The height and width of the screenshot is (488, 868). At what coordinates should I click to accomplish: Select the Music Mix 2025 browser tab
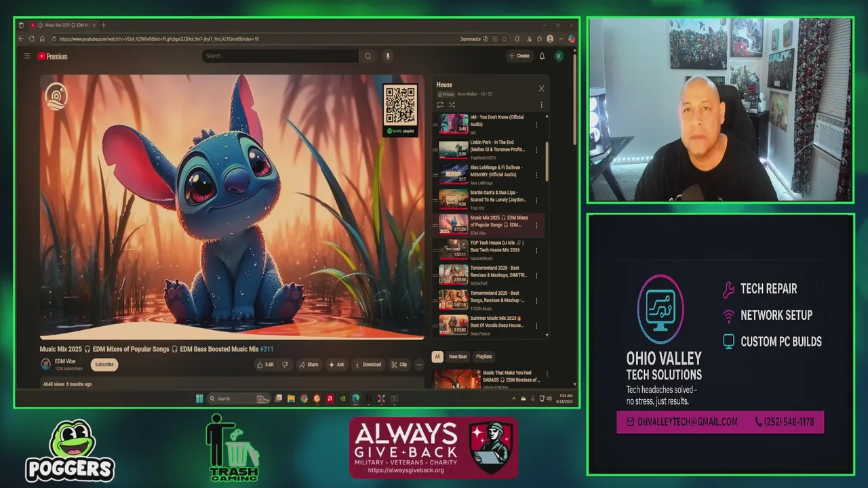(63, 25)
